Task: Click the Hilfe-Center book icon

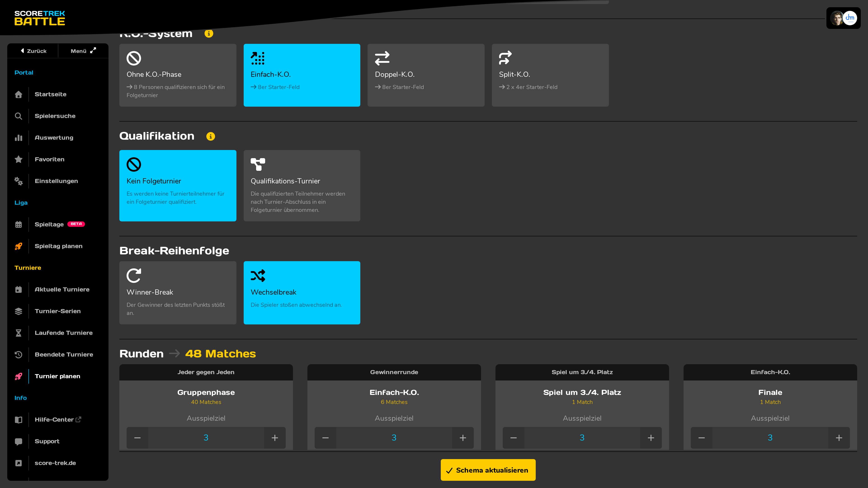Action: (x=19, y=420)
